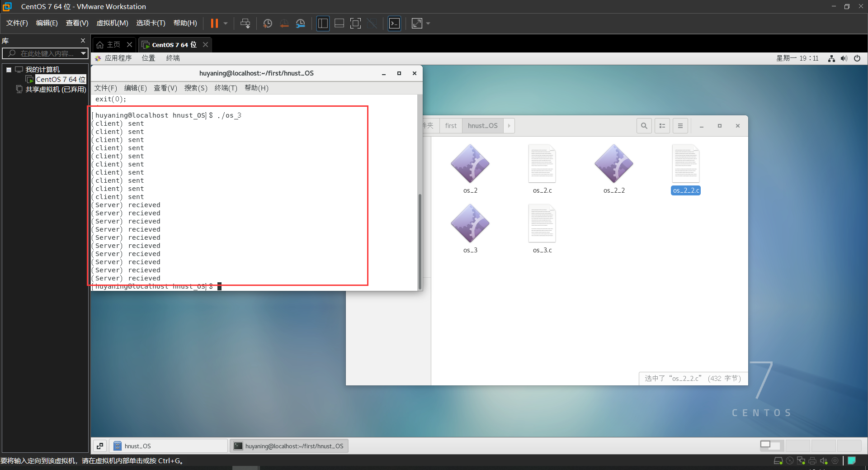
Task: Open the 终端 app menu in the GNOME top bar
Action: [x=173, y=58]
